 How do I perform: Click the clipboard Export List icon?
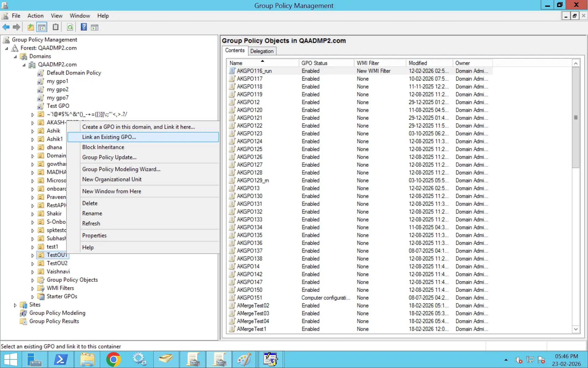(x=55, y=27)
